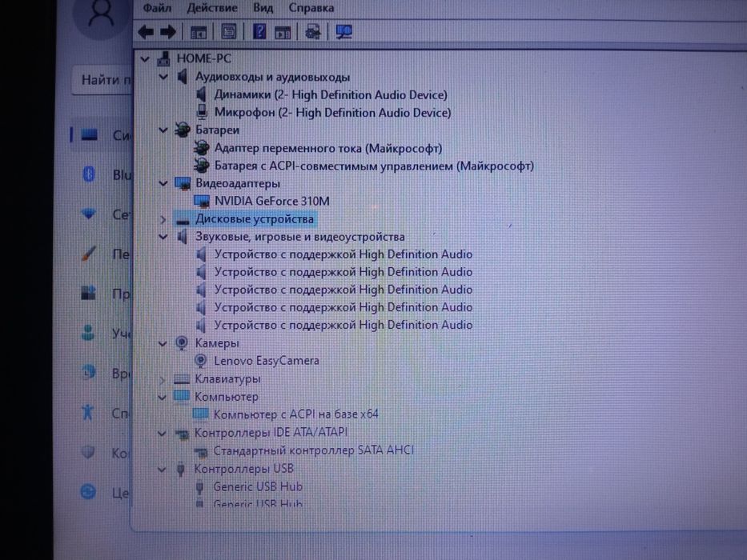
Task: Collapse the Контроллеры USB category
Action: [162, 470]
